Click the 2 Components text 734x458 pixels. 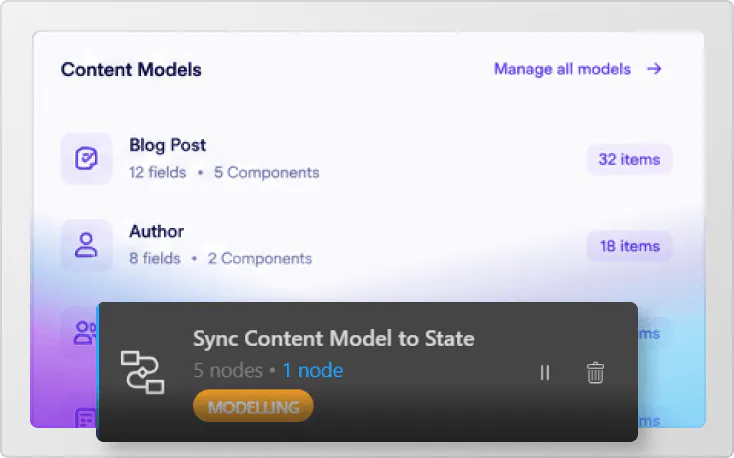click(260, 259)
